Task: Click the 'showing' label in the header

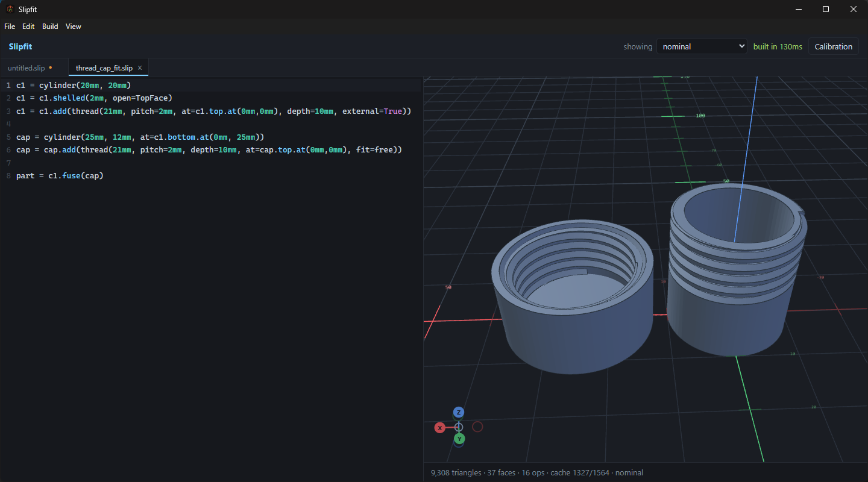Action: [638, 46]
